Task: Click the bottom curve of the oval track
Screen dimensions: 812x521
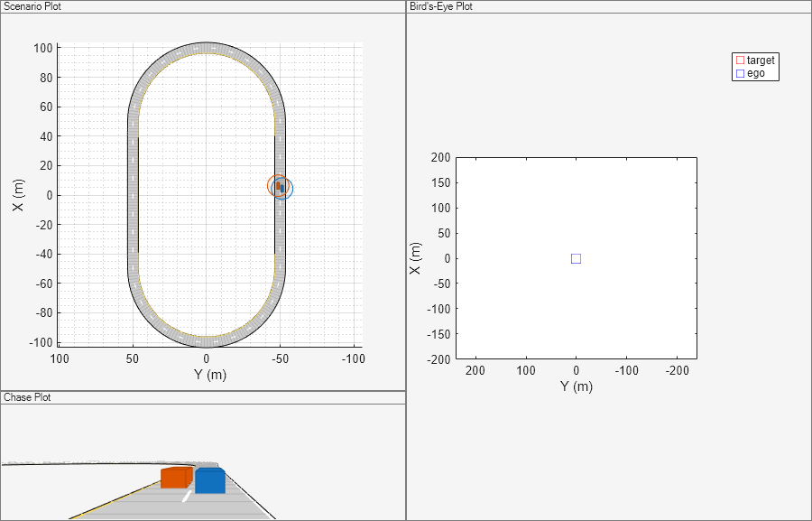Action: pos(206,341)
